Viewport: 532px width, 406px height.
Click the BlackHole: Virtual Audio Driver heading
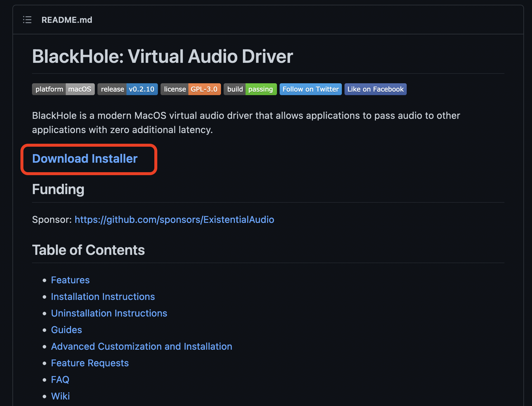point(163,56)
